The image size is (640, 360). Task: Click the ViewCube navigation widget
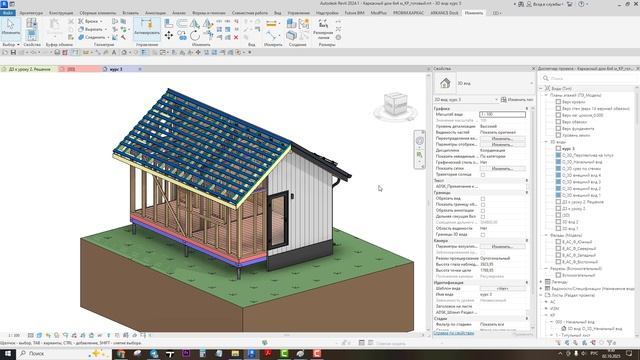pos(396,105)
